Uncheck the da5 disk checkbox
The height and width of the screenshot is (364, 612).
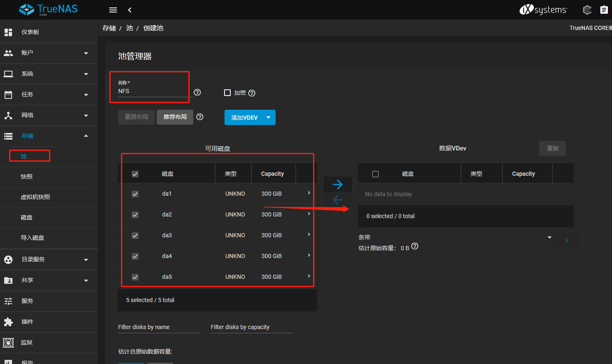(135, 277)
